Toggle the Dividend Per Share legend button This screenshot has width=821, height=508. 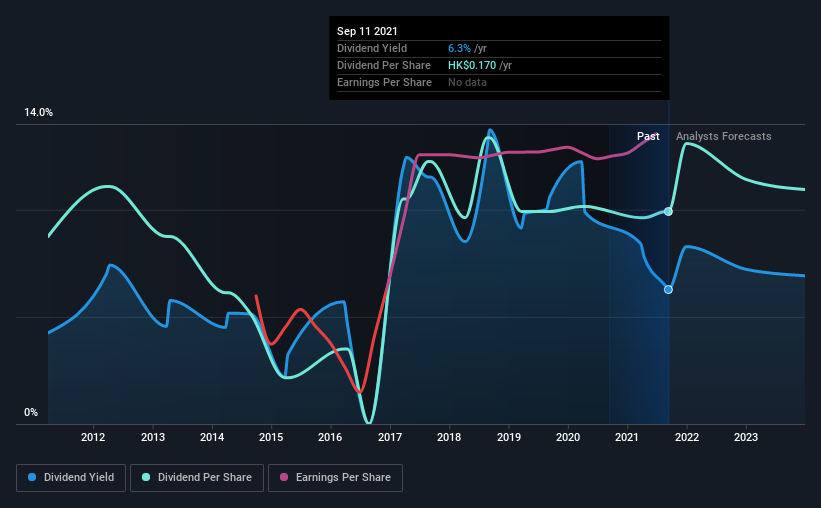[197, 478]
